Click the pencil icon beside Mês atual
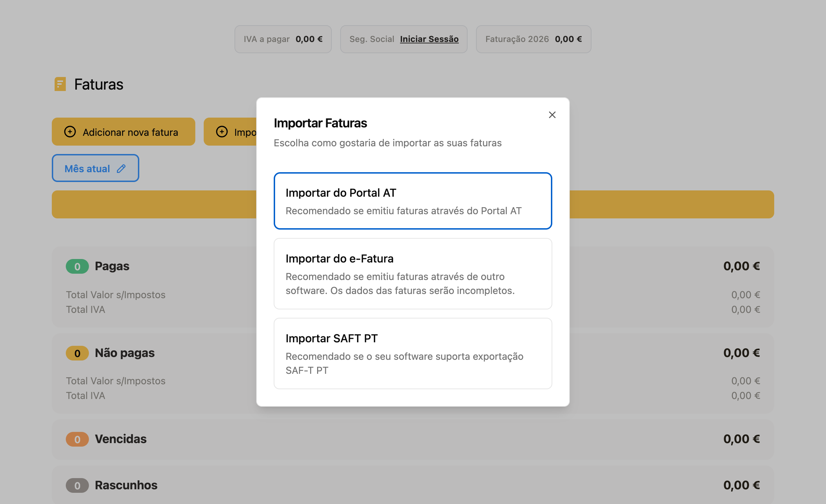This screenshot has height=504, width=826. (x=121, y=169)
